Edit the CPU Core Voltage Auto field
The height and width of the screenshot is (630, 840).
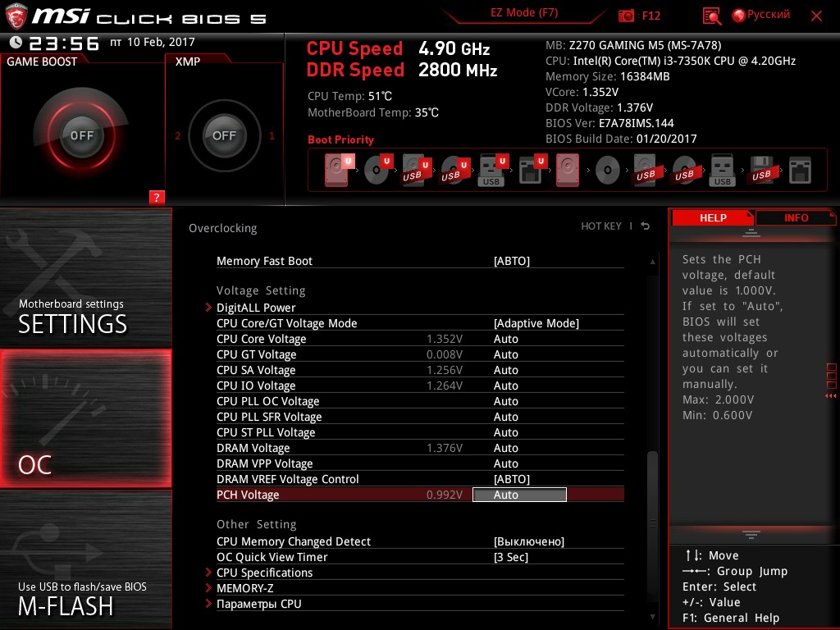pyautogui.click(x=505, y=339)
